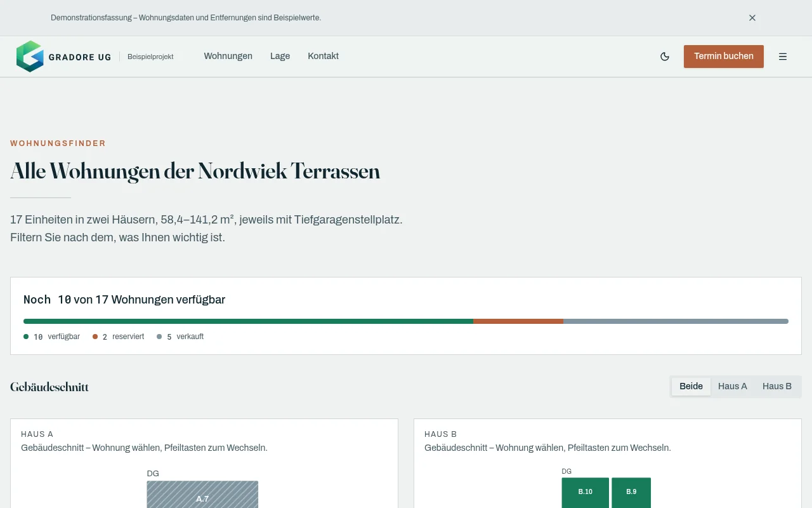Navigate to Kontakt
Viewport: 812px width, 508px height.
point(323,56)
